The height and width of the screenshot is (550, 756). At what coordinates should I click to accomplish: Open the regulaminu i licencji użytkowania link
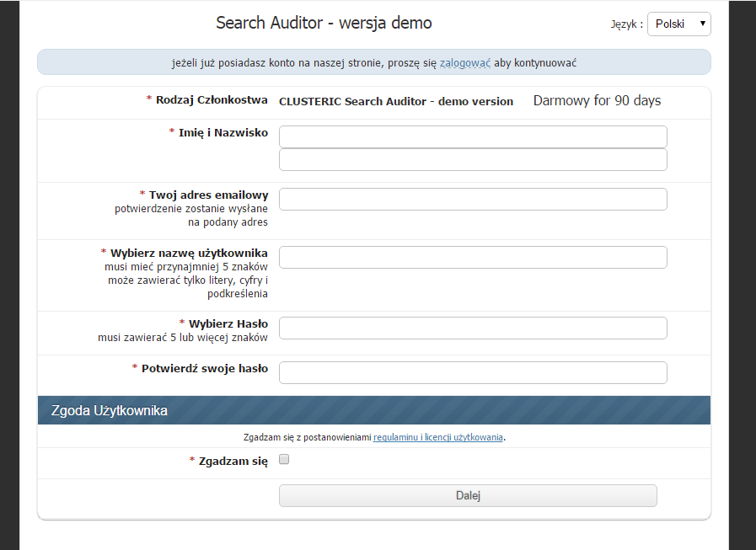point(438,437)
